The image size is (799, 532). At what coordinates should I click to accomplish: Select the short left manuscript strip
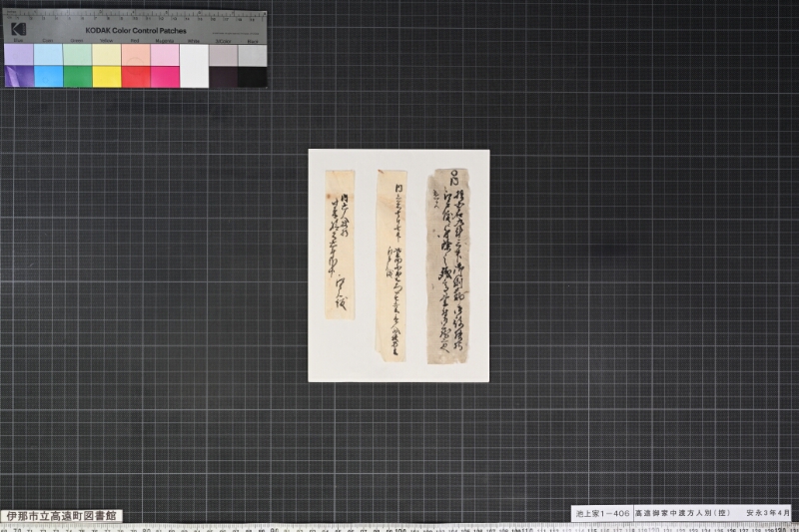(x=340, y=245)
